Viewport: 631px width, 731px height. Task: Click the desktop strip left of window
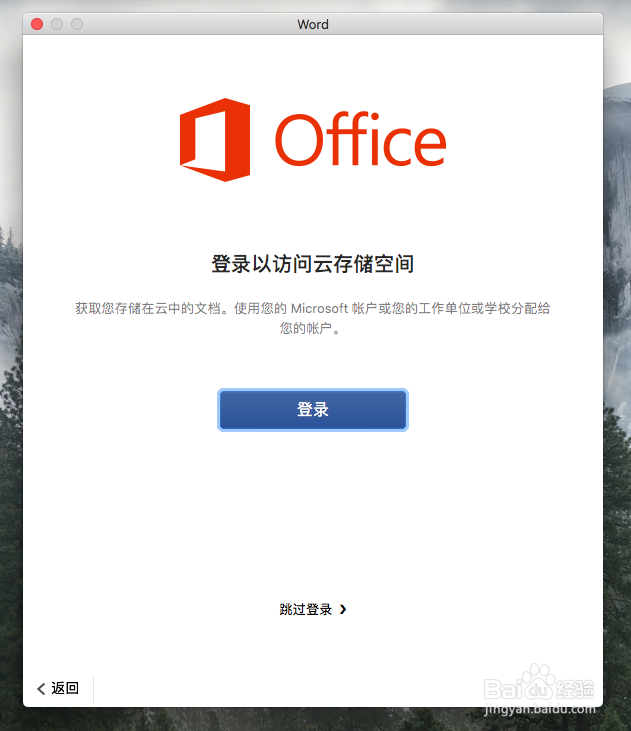10,400
